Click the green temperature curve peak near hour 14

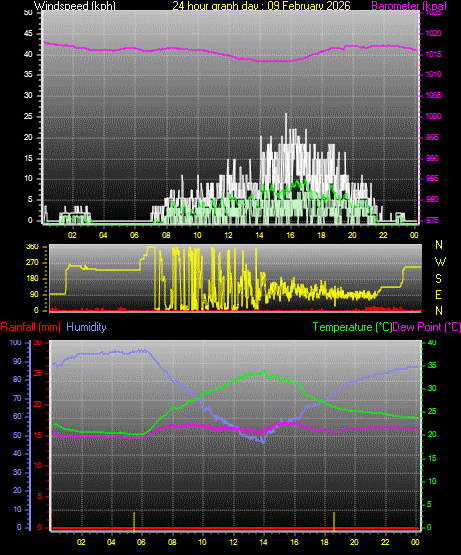coord(264,371)
